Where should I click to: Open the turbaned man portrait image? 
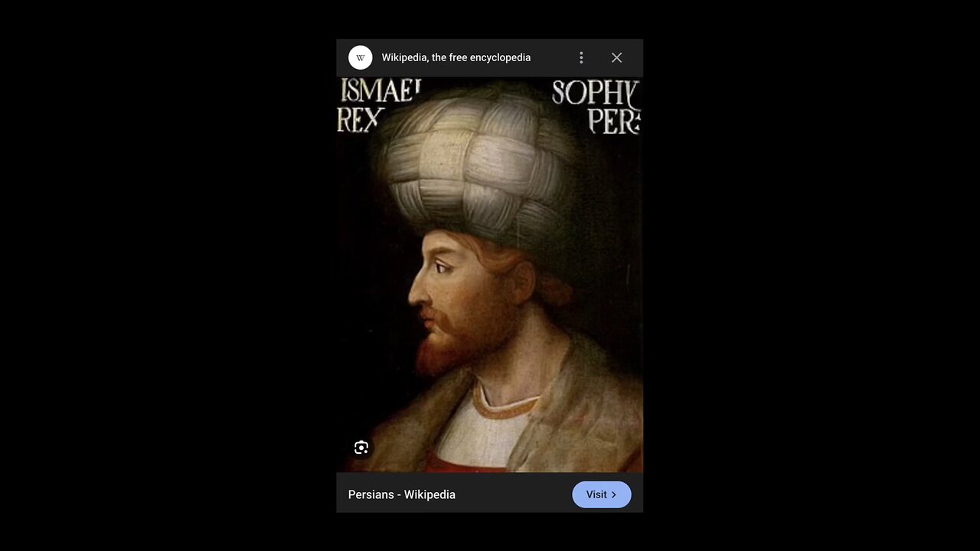(490, 275)
